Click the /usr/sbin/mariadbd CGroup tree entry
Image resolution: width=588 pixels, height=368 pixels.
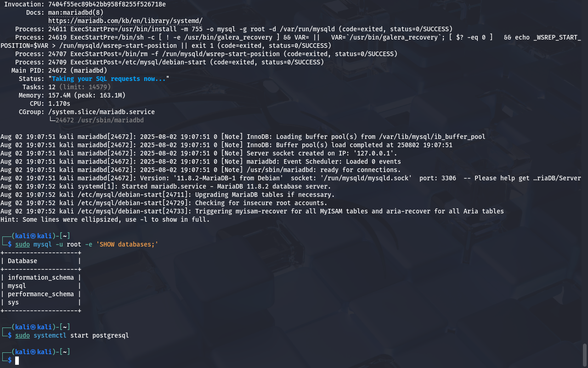pyautogui.click(x=100, y=120)
